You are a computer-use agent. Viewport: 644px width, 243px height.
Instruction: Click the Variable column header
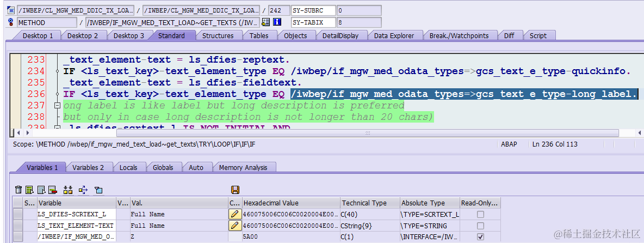77,203
